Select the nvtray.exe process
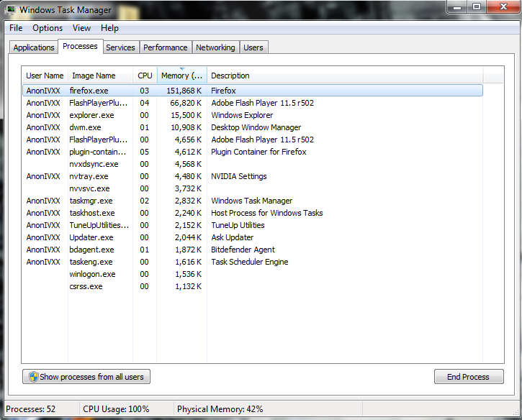This screenshot has height=420, width=522. coord(253,176)
